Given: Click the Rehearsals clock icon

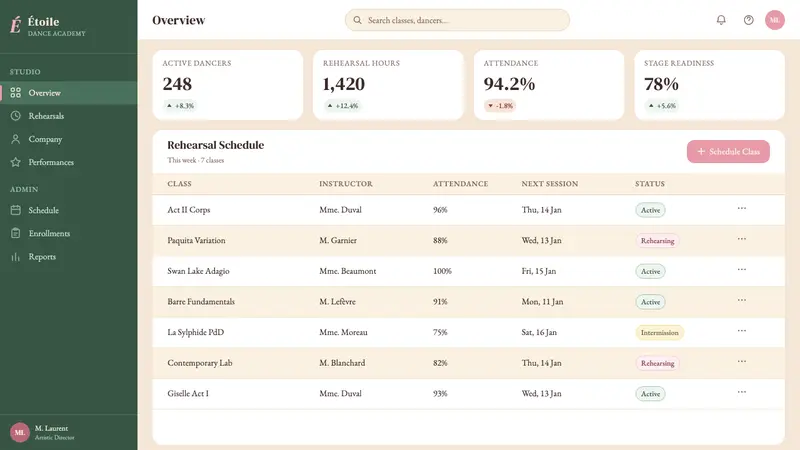Looking at the screenshot, I should [x=16, y=116].
